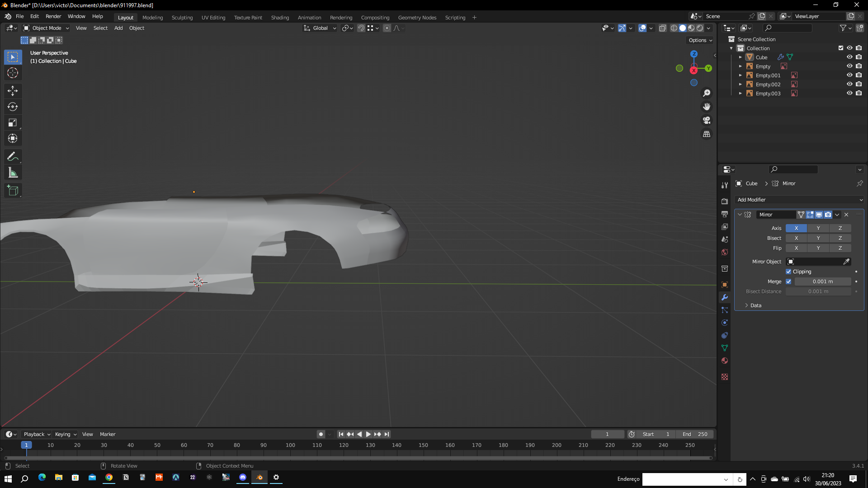Hide Empty.002 in viewport

[849, 84]
